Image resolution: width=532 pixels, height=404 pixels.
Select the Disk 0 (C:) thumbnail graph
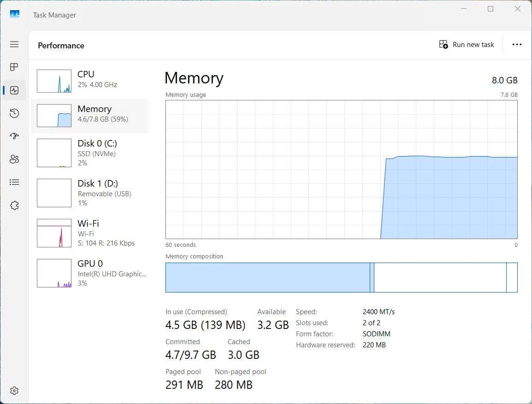(x=54, y=153)
